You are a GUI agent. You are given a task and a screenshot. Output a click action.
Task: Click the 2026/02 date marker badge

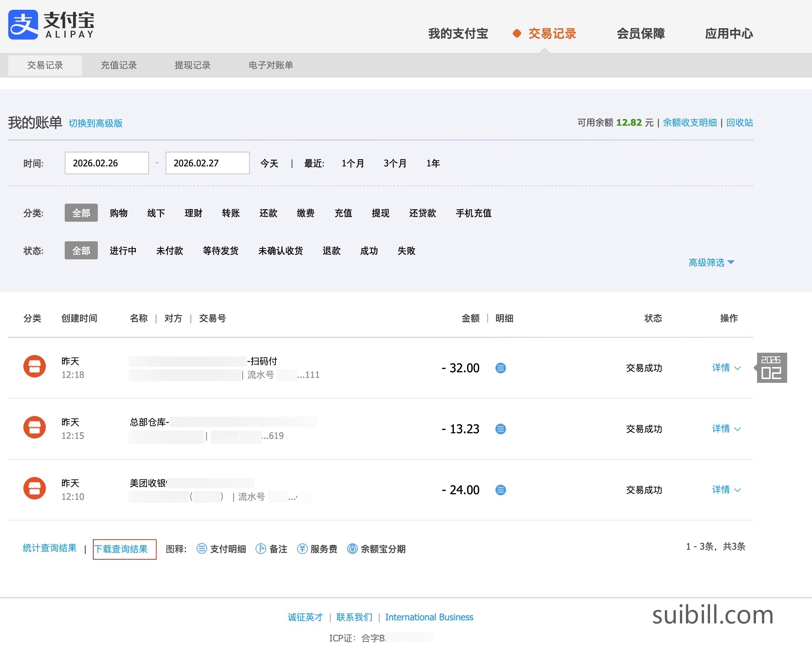(x=772, y=368)
